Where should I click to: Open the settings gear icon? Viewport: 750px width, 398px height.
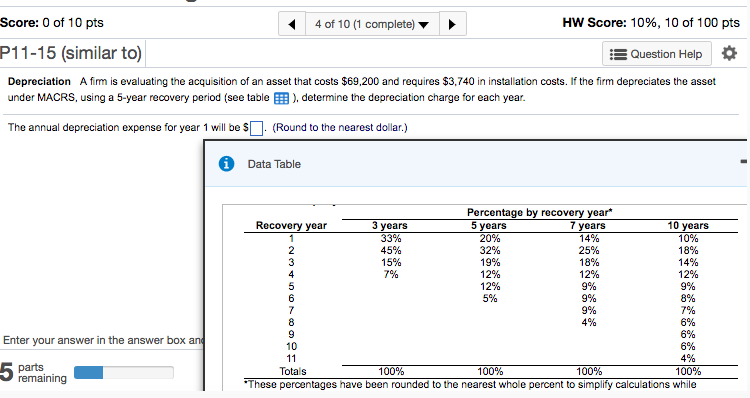(729, 53)
